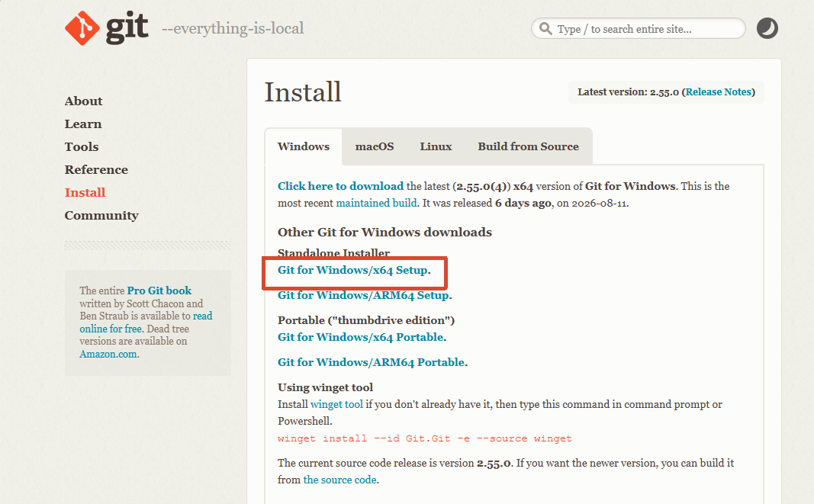Click the 'Using winget tool' heading

(x=326, y=387)
